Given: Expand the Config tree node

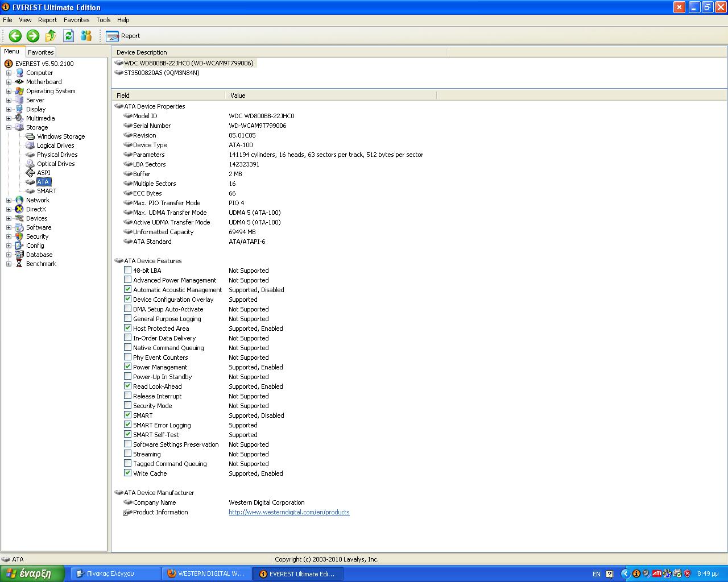Looking at the screenshot, I should coord(9,246).
